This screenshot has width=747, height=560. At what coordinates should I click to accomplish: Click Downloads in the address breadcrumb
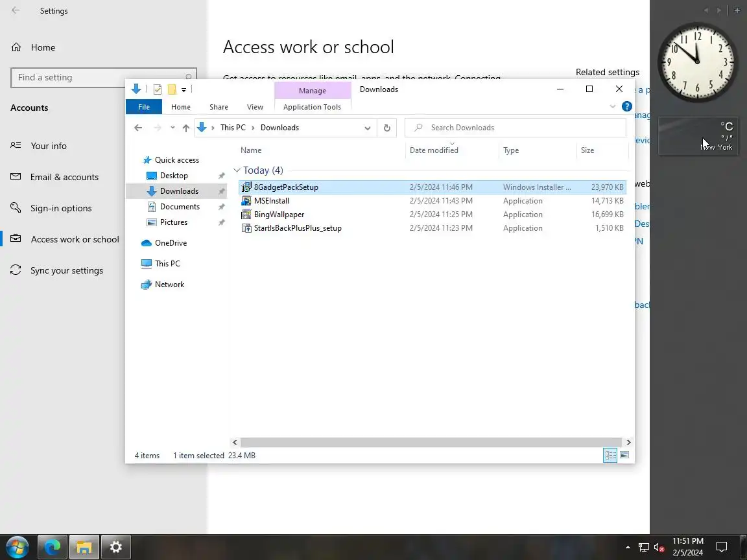click(279, 128)
